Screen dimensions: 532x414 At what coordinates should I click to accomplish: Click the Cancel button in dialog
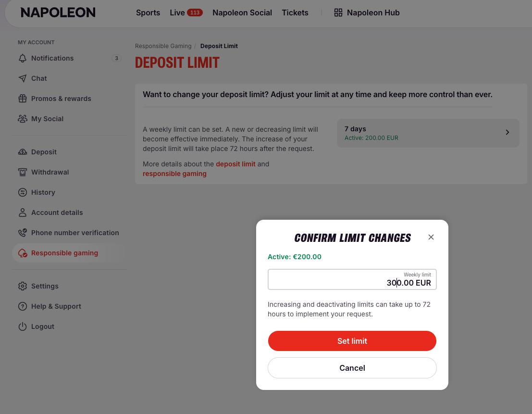click(x=352, y=368)
